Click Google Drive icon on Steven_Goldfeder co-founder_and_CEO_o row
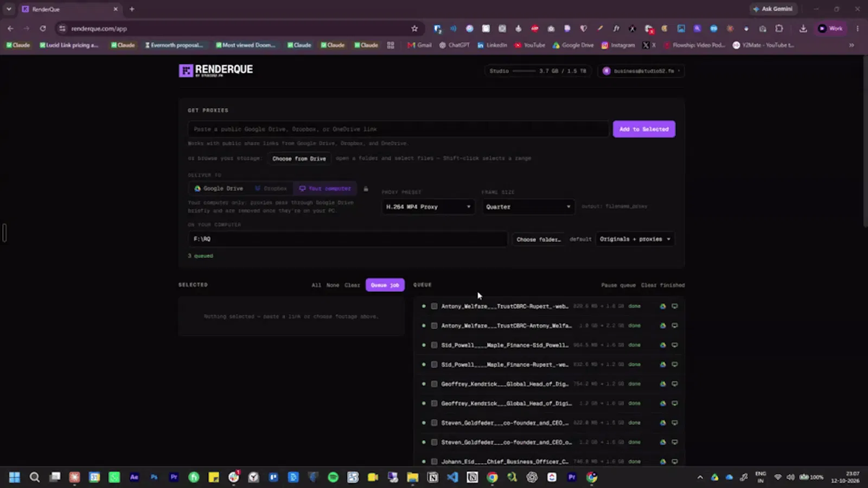This screenshot has width=868, height=488. click(662, 442)
